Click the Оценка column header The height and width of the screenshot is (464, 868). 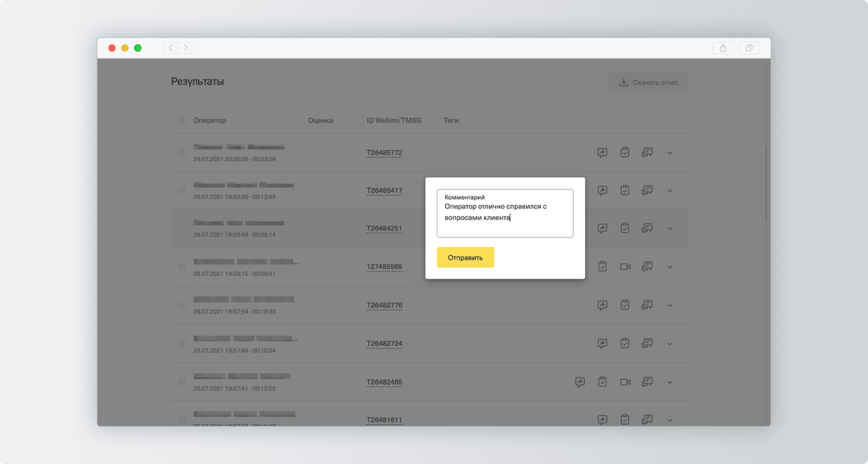(x=321, y=120)
